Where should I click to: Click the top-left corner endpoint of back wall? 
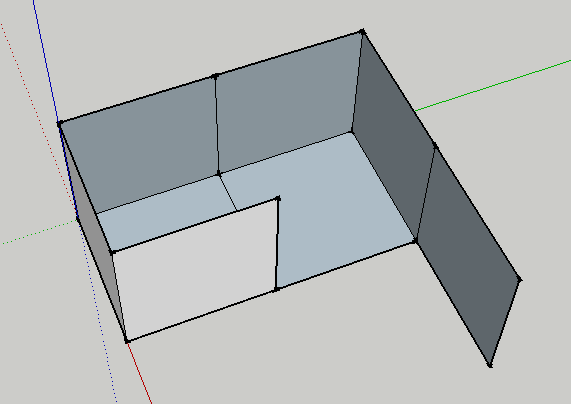pyautogui.click(x=59, y=124)
